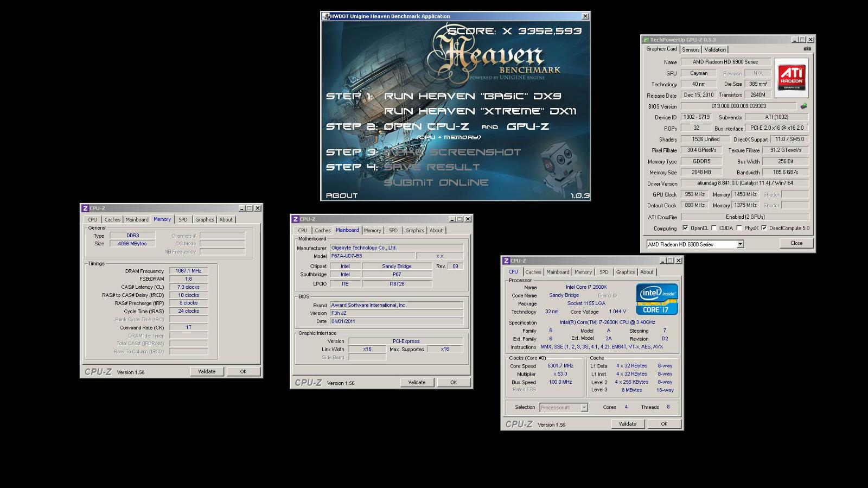The width and height of the screenshot is (868, 488).
Task: Click the Multiplier x 53.0 value
Action: click(560, 374)
